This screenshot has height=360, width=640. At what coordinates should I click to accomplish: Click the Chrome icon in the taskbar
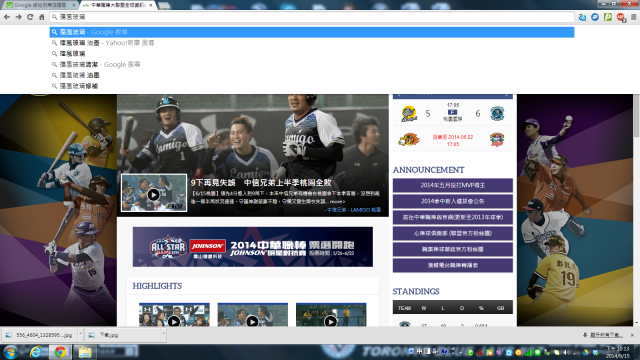[x=60, y=352]
